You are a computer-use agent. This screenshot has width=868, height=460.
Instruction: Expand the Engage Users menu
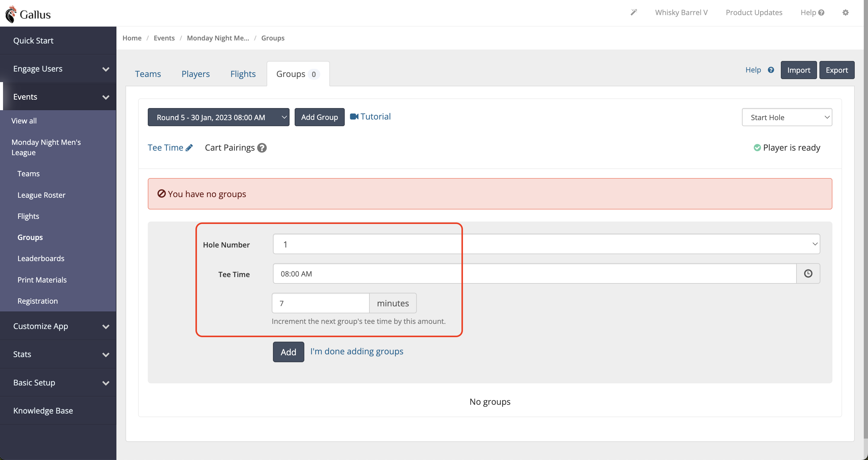(x=58, y=69)
